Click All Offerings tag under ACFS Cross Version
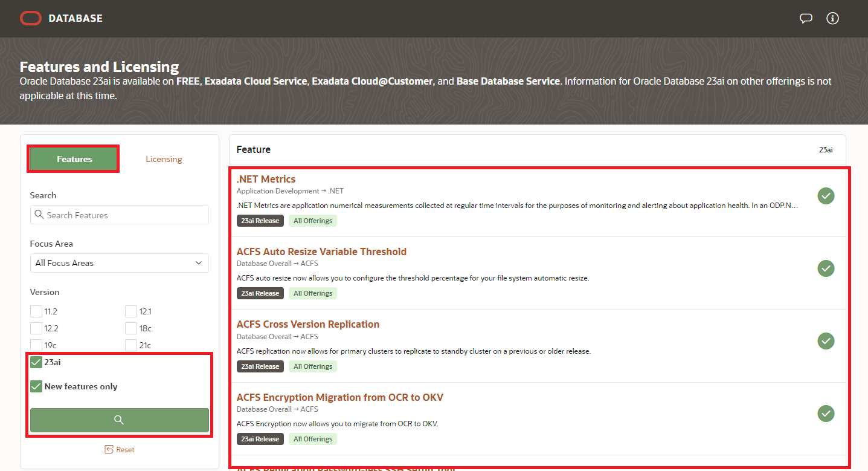This screenshot has height=471, width=868. pyautogui.click(x=313, y=366)
